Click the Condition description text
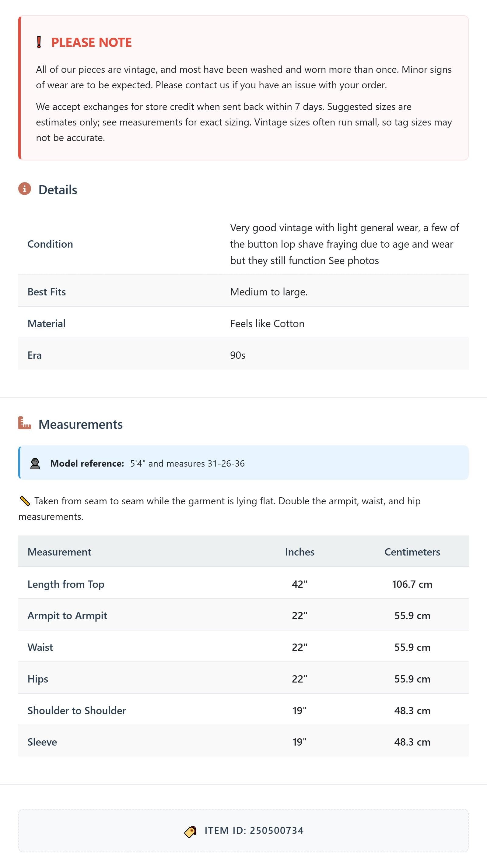The image size is (487, 868). point(345,244)
